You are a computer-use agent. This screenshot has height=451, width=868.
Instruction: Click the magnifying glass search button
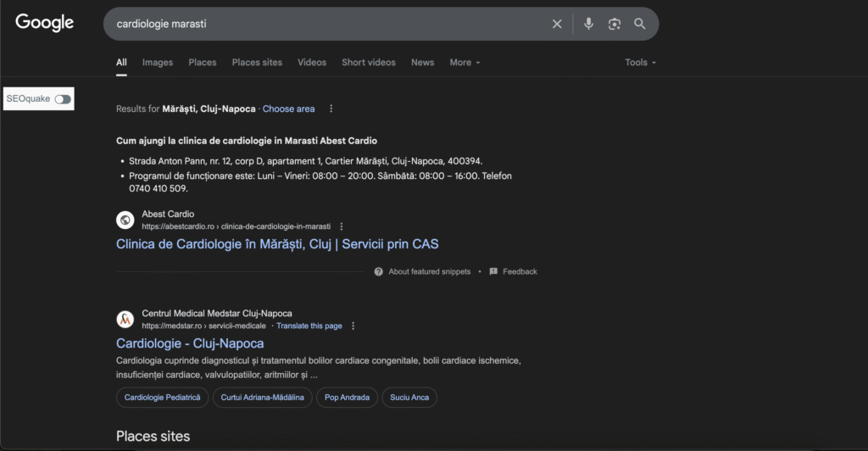(640, 24)
